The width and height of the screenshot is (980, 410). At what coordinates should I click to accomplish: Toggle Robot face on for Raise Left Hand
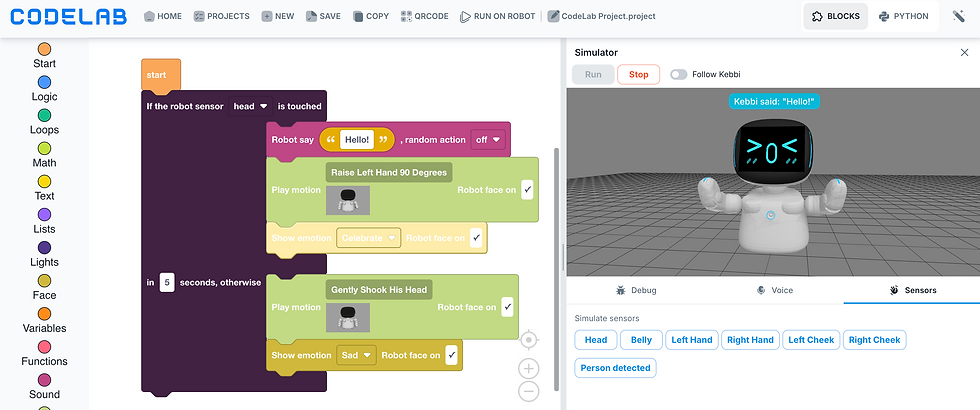click(x=527, y=190)
